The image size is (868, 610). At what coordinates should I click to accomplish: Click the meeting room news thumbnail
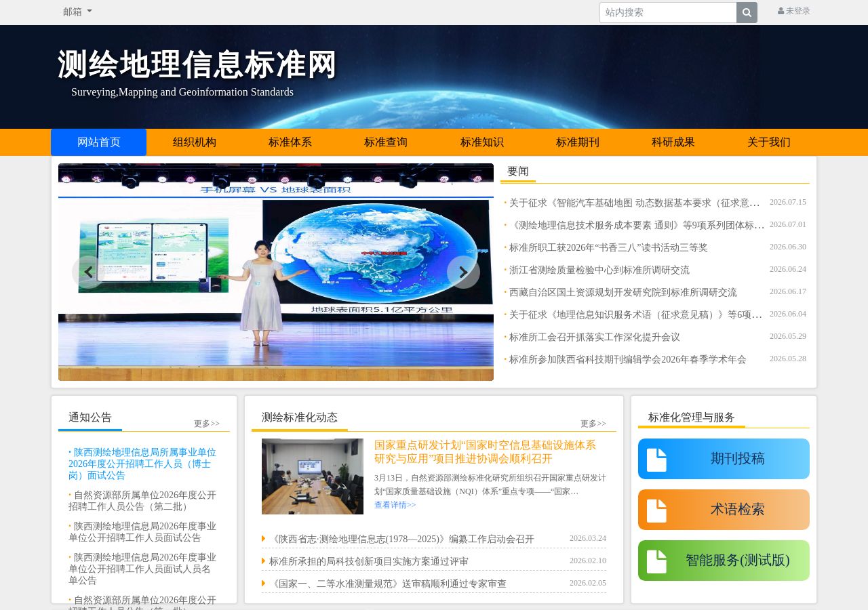[x=313, y=476]
